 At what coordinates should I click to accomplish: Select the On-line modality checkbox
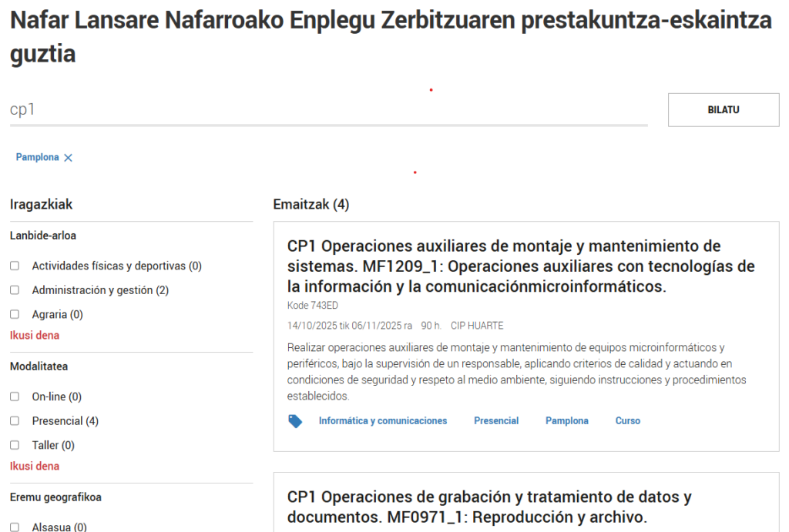(15, 397)
